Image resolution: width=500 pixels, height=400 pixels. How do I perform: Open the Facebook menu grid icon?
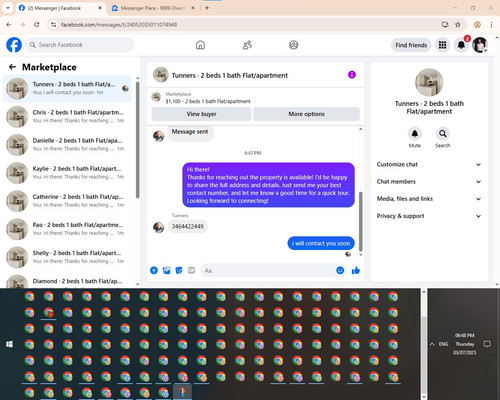[442, 45]
